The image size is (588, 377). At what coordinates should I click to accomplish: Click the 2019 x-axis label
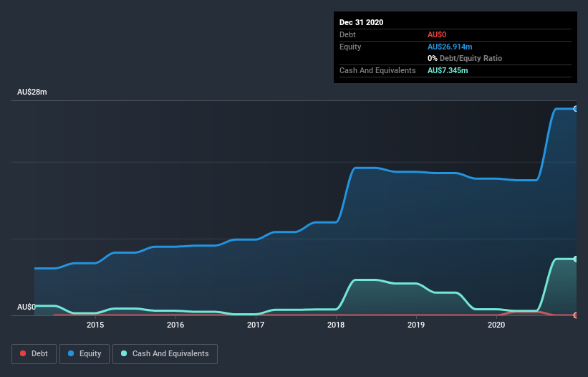416,325
